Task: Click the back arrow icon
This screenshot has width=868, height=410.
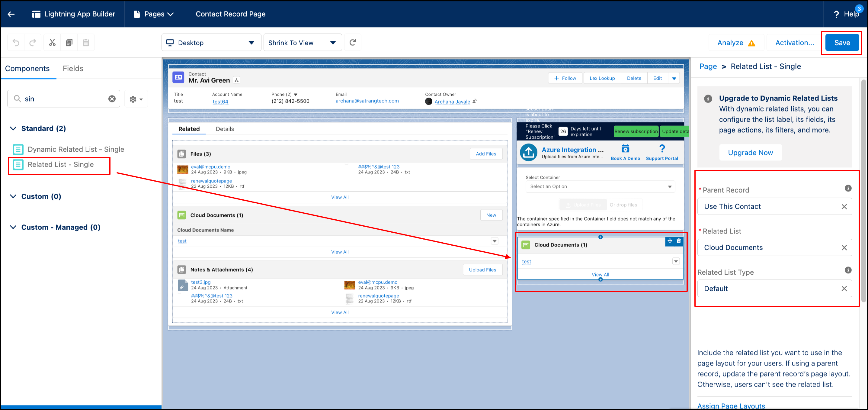Action: [x=11, y=14]
